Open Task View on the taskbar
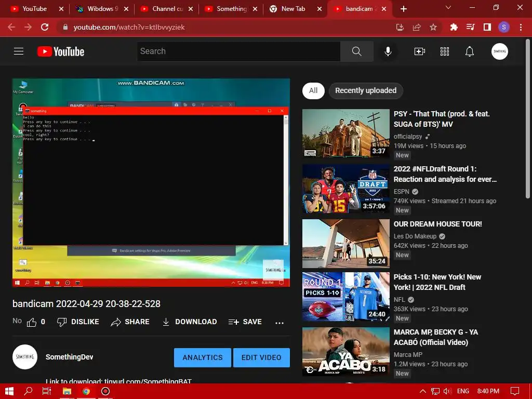 coord(46,391)
